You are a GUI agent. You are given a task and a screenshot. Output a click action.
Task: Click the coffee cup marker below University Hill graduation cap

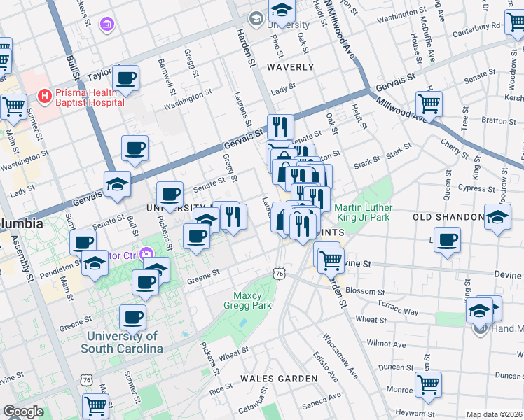pos(196,239)
